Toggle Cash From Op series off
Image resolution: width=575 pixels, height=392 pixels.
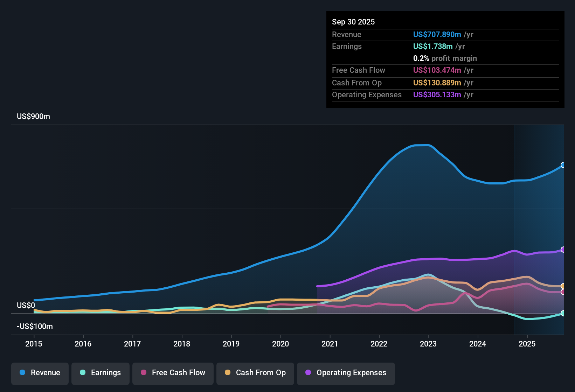tap(255, 373)
